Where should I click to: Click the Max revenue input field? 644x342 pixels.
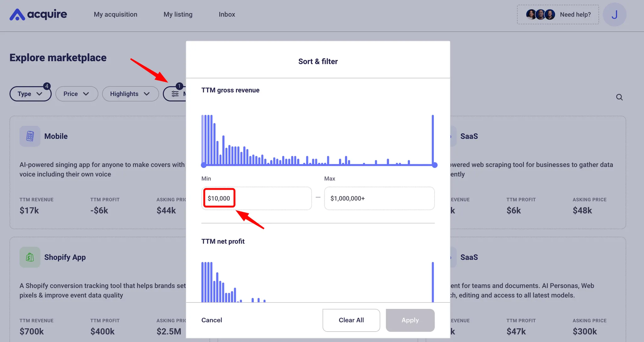[379, 199]
